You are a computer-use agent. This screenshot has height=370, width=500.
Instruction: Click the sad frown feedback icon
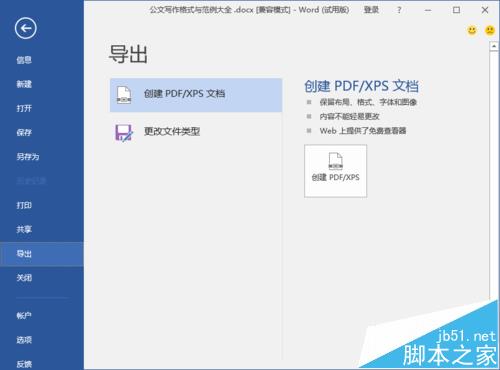[490, 31]
